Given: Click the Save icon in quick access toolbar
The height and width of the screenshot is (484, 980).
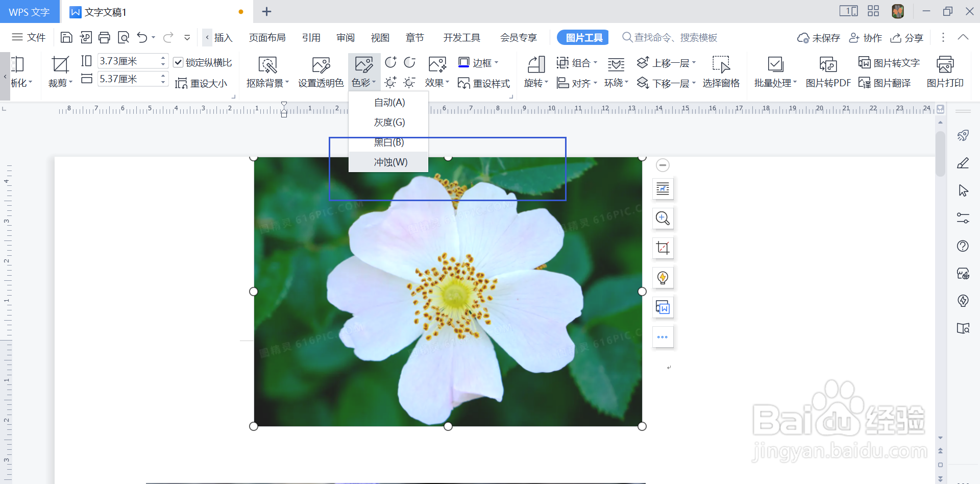Looking at the screenshot, I should coord(66,37).
